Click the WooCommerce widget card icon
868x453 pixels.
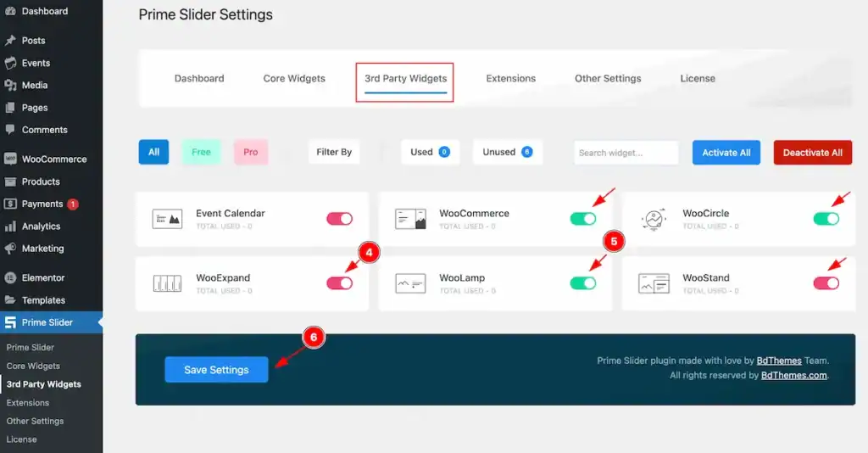(x=410, y=220)
